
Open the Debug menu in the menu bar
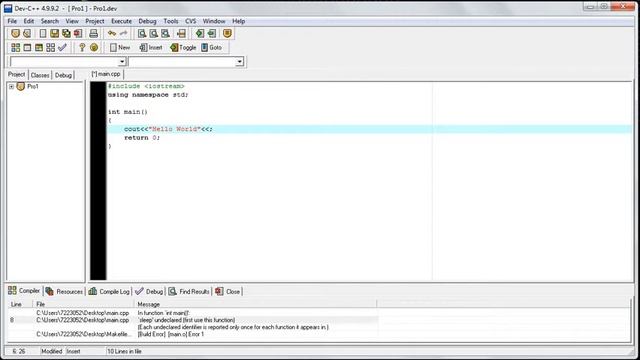click(147, 21)
